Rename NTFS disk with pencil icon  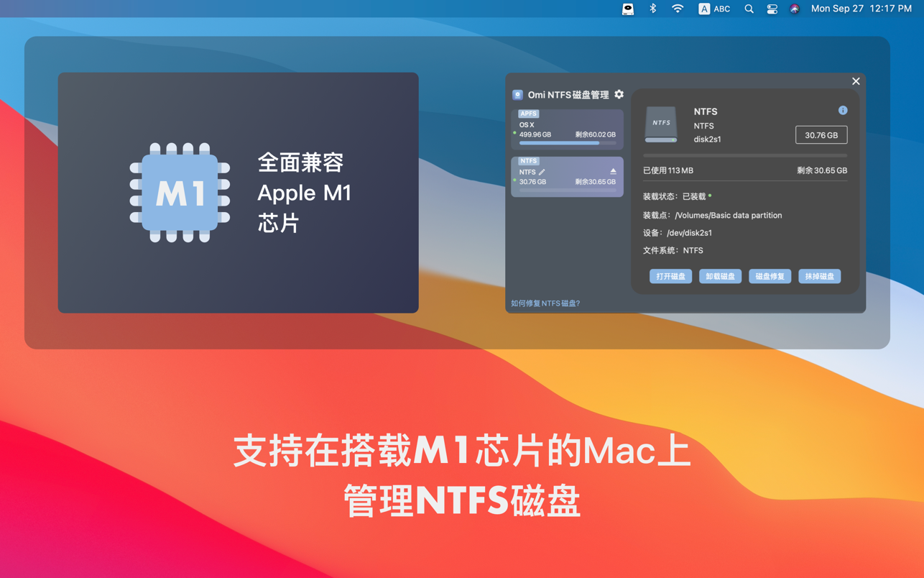542,172
